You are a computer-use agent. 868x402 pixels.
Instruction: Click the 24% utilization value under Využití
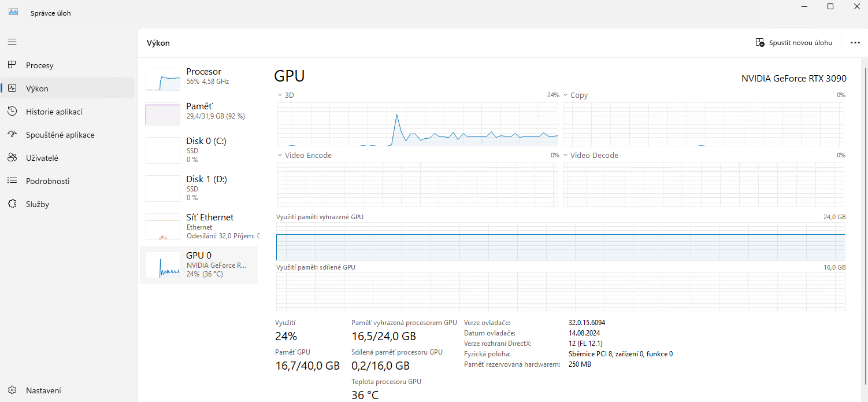(x=286, y=336)
